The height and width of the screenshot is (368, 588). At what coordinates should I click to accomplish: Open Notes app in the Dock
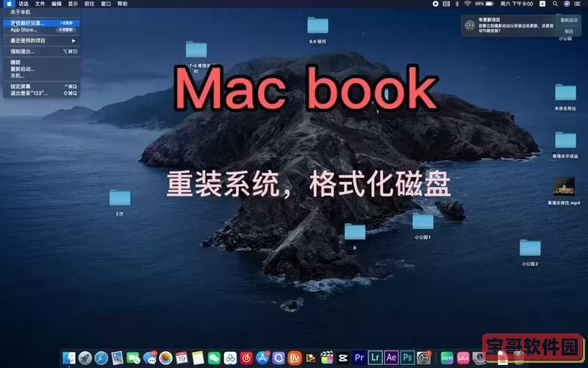click(198, 358)
